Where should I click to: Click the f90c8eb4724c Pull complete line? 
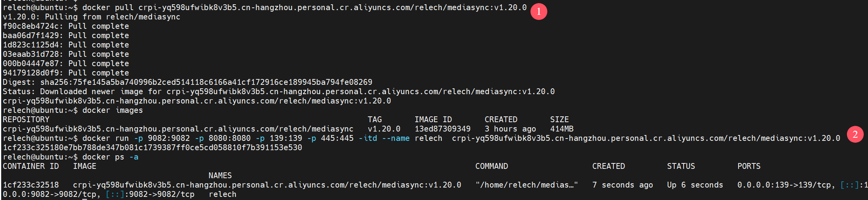point(66,26)
